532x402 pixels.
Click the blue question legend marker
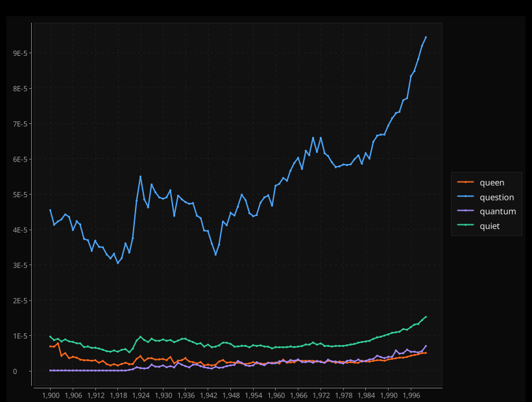[466, 197]
